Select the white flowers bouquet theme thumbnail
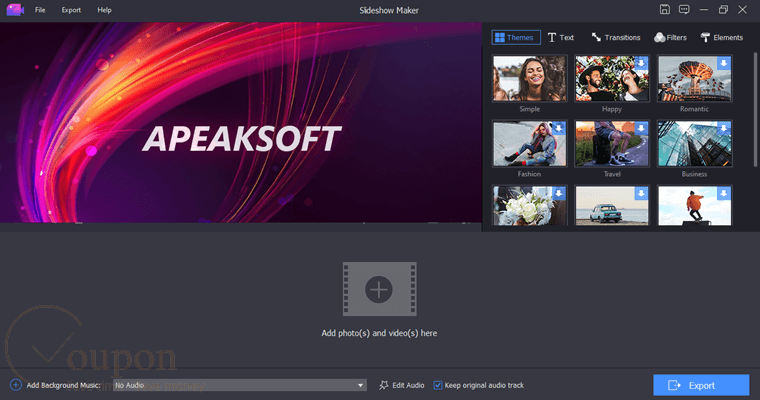This screenshot has width=760, height=400. pos(529,206)
